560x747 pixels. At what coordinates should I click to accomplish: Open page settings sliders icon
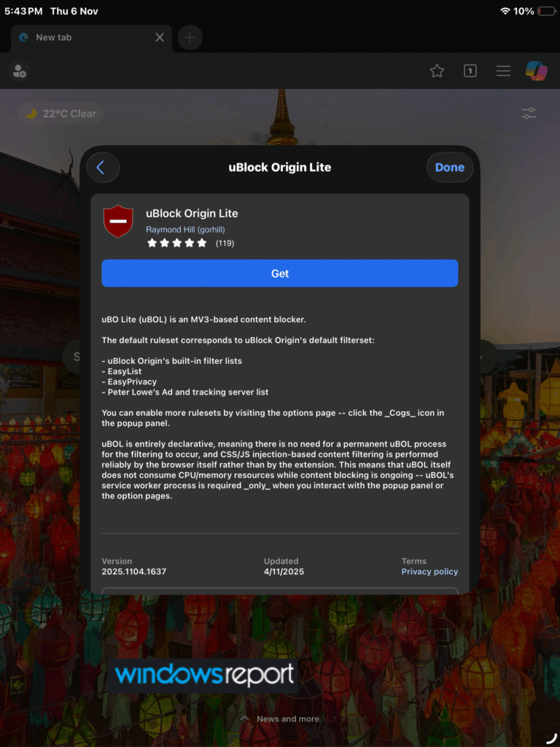(x=529, y=114)
